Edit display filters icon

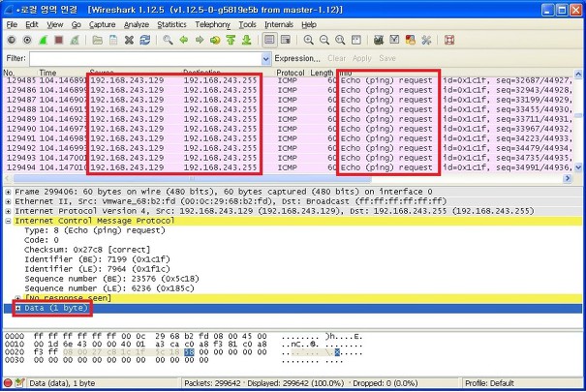coord(394,40)
